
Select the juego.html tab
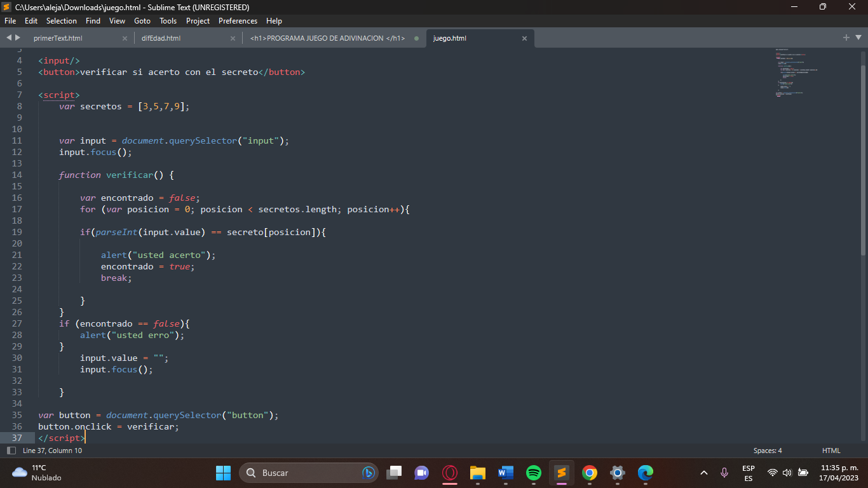tap(450, 38)
